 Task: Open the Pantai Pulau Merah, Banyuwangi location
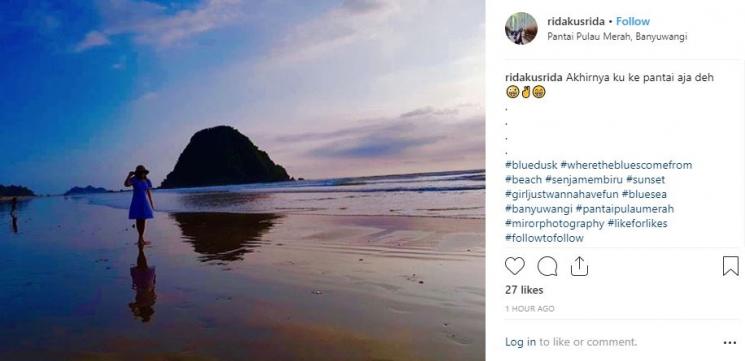pos(617,37)
